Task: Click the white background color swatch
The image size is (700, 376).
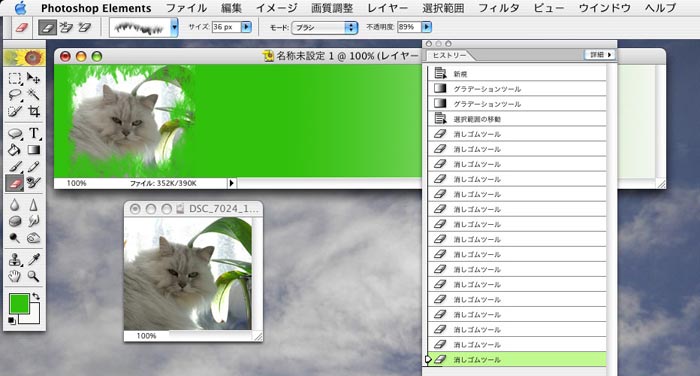Action: pyautogui.click(x=34, y=317)
